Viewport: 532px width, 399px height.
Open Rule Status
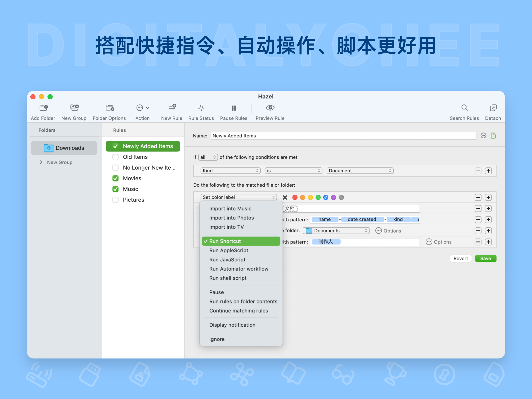[x=201, y=108]
